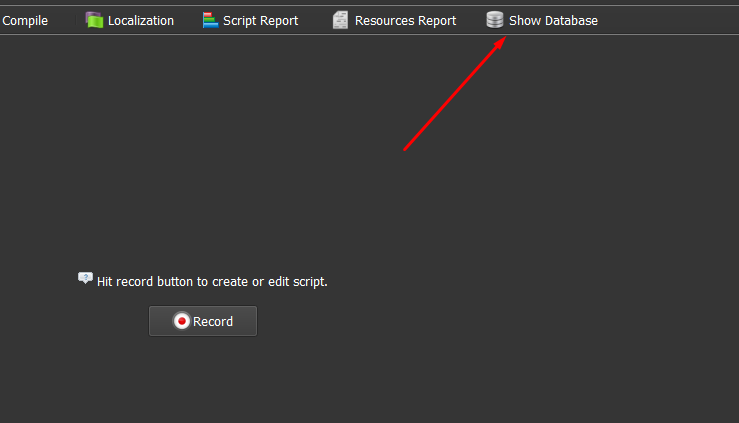Click the word Record inside the button
The image size is (739, 423).
click(213, 322)
